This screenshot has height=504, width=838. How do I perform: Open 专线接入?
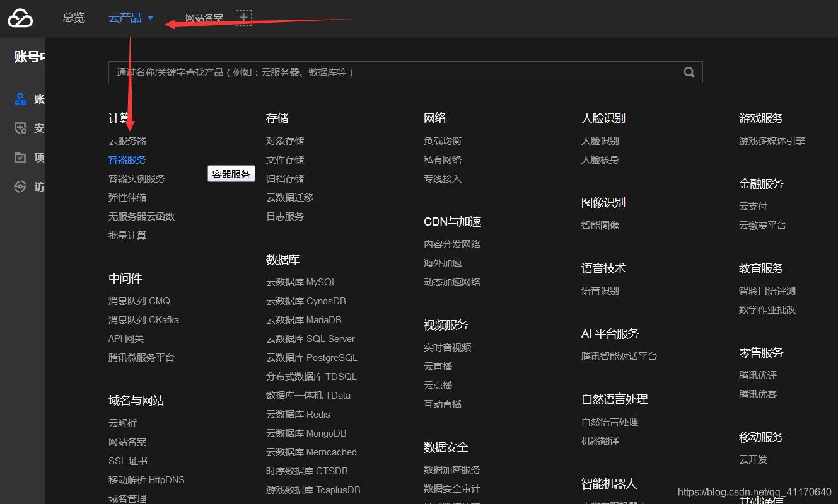tap(443, 179)
